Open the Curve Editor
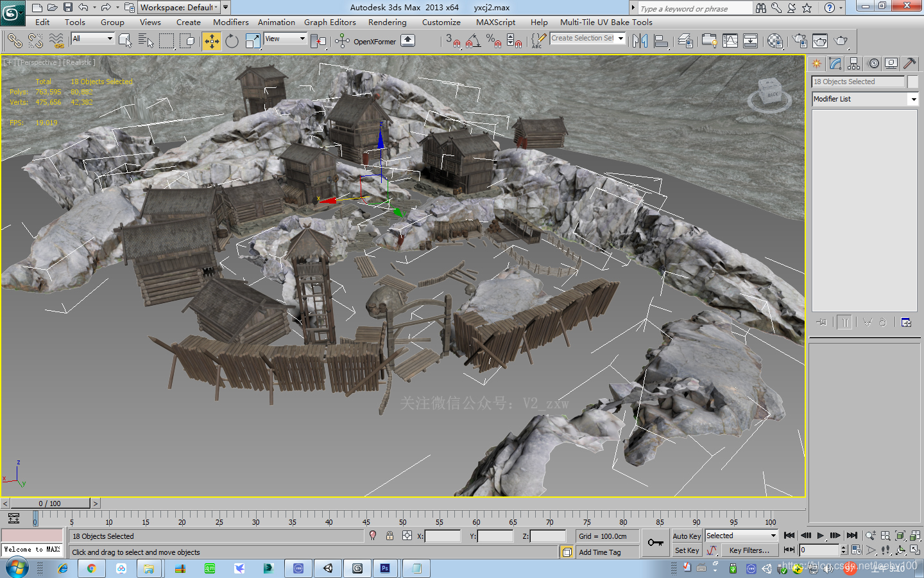924x578 pixels. pyautogui.click(x=730, y=41)
